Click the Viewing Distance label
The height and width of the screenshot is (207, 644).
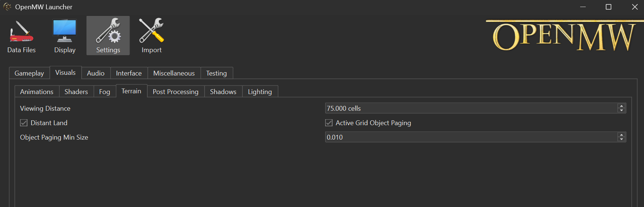pos(45,108)
